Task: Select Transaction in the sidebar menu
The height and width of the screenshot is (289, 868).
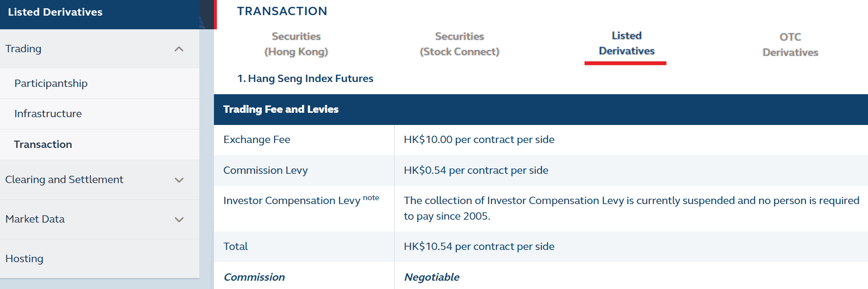Action: point(43,144)
